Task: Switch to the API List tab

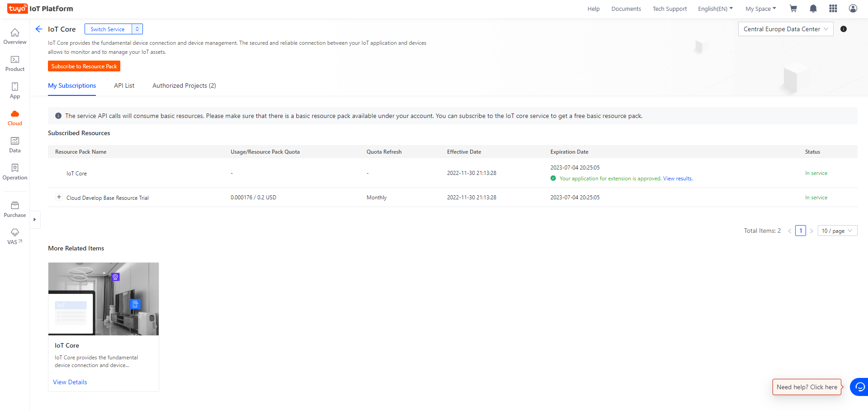Action: click(x=124, y=85)
